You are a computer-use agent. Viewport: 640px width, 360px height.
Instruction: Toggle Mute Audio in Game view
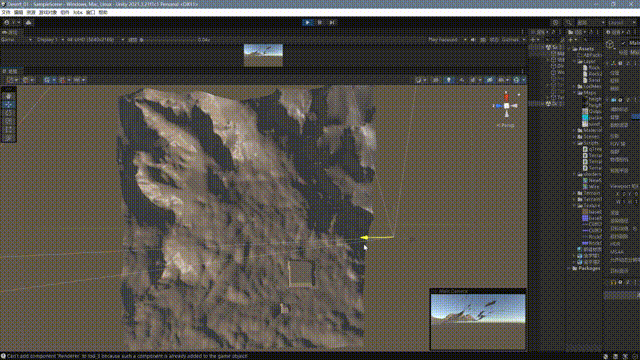click(473, 40)
